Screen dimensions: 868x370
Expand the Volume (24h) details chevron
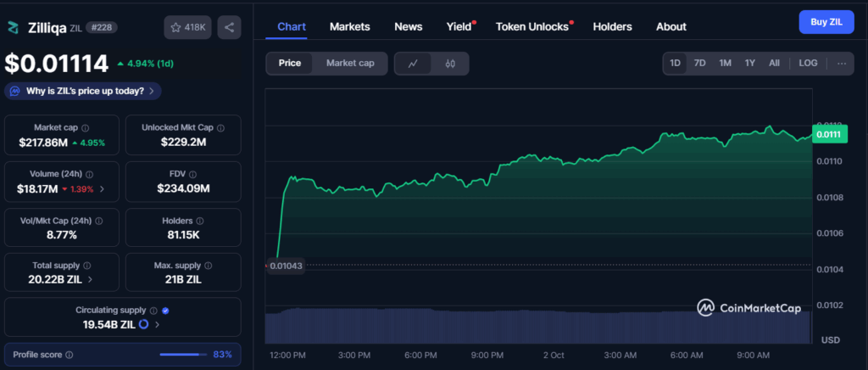[102, 188]
